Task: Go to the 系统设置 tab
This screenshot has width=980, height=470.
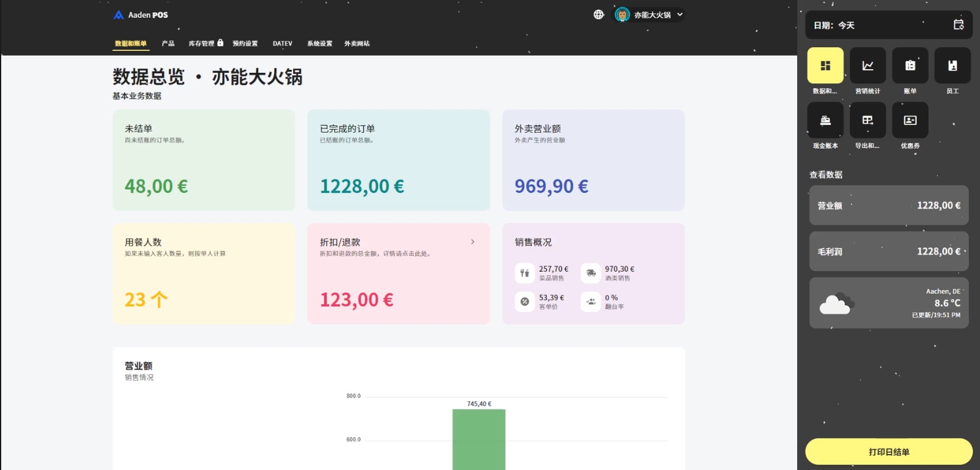Action: click(x=319, y=43)
